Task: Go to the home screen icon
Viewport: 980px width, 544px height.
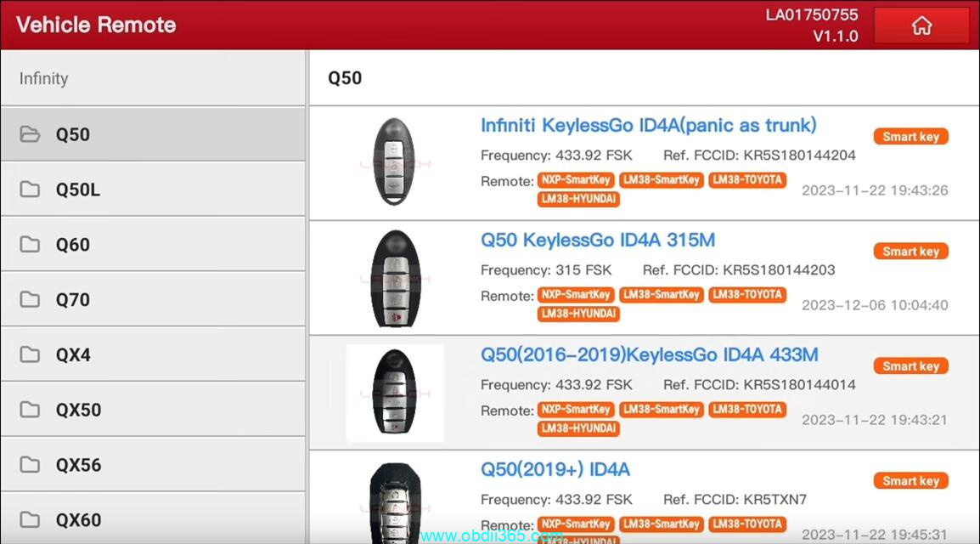Action: [x=921, y=25]
